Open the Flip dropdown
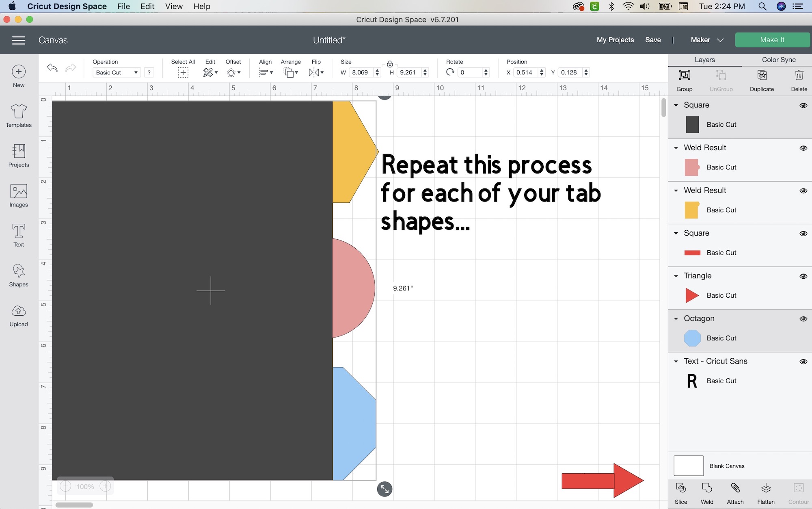The image size is (812, 509). tap(316, 73)
